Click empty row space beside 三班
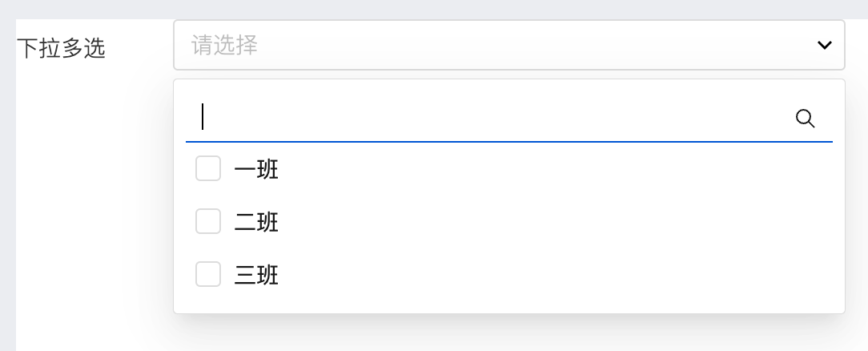Image resolution: width=868 pixels, height=351 pixels. click(x=553, y=275)
